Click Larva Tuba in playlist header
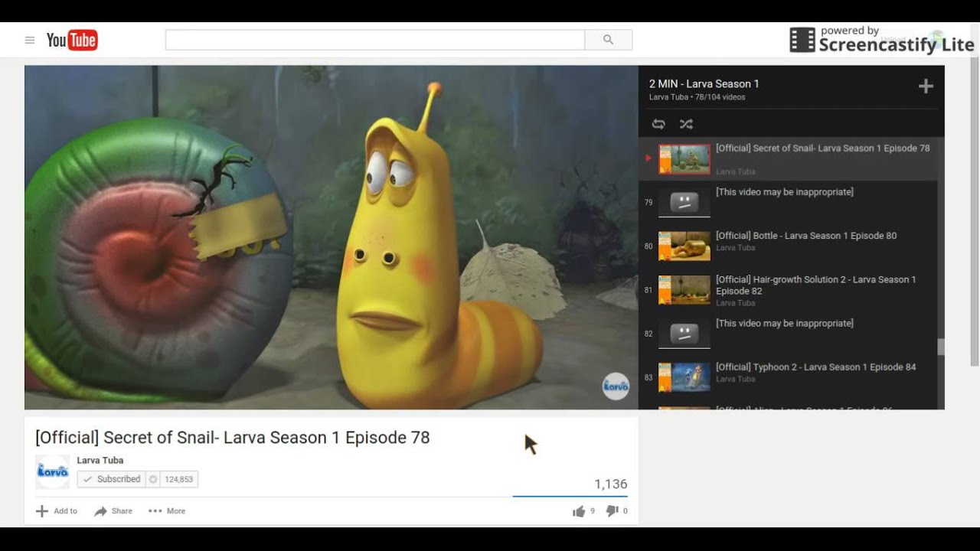 click(x=668, y=97)
